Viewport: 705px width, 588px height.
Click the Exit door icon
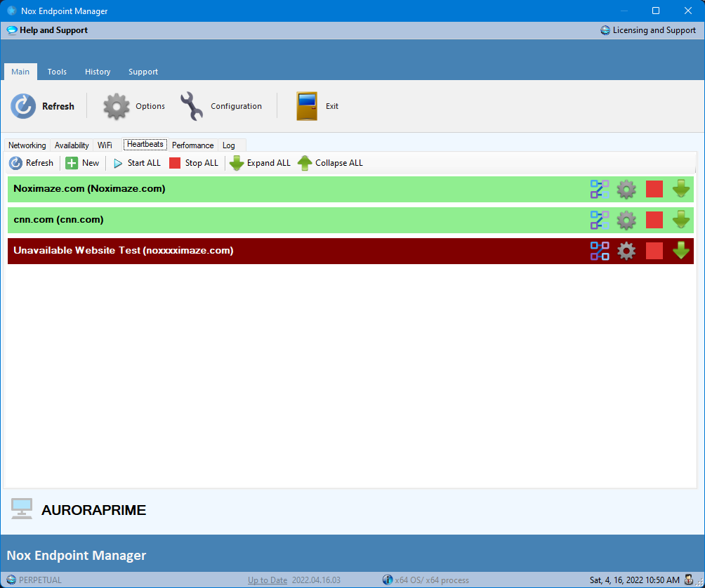(307, 106)
